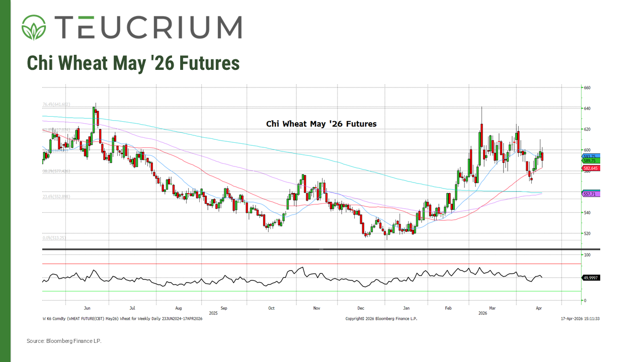Click the Teucrium leaf logo icon

tap(34, 27)
